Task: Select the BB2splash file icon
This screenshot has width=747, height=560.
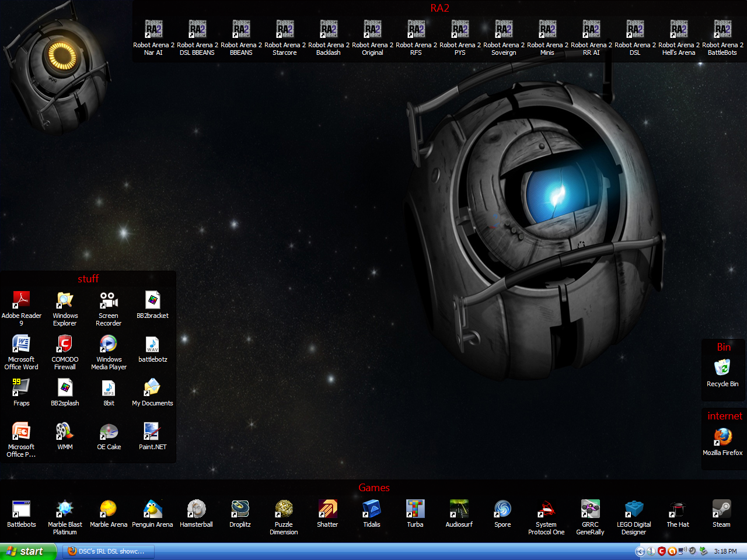Action: pyautogui.click(x=65, y=392)
